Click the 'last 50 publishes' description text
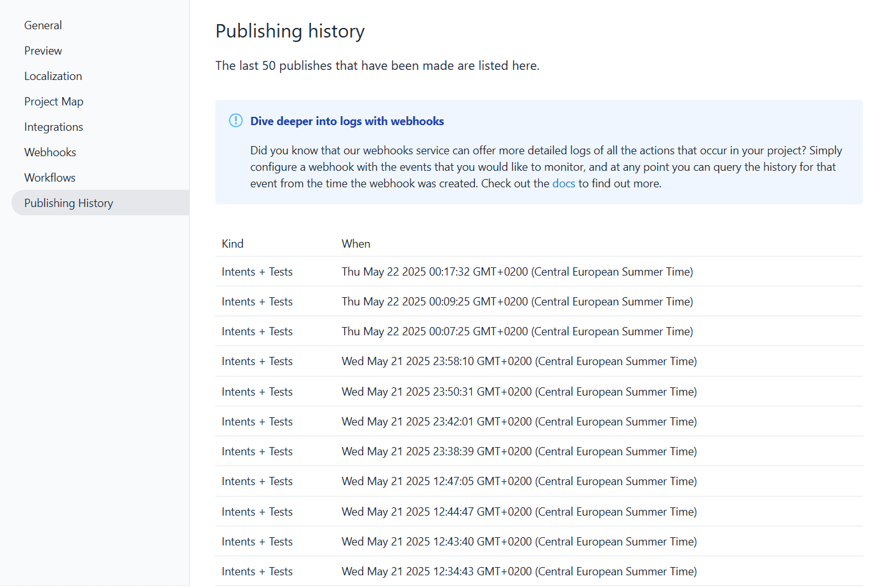Viewport: 880px width, 588px height. tap(377, 65)
